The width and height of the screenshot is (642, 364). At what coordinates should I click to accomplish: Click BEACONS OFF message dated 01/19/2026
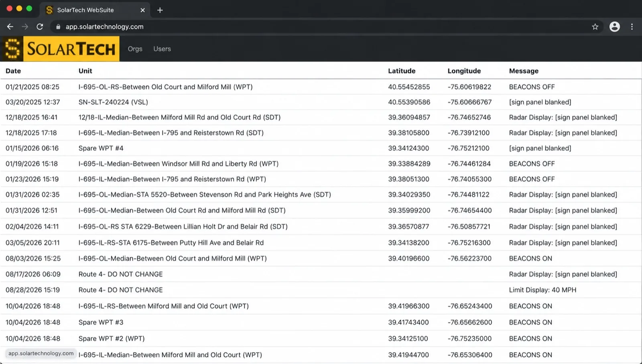pyautogui.click(x=532, y=164)
